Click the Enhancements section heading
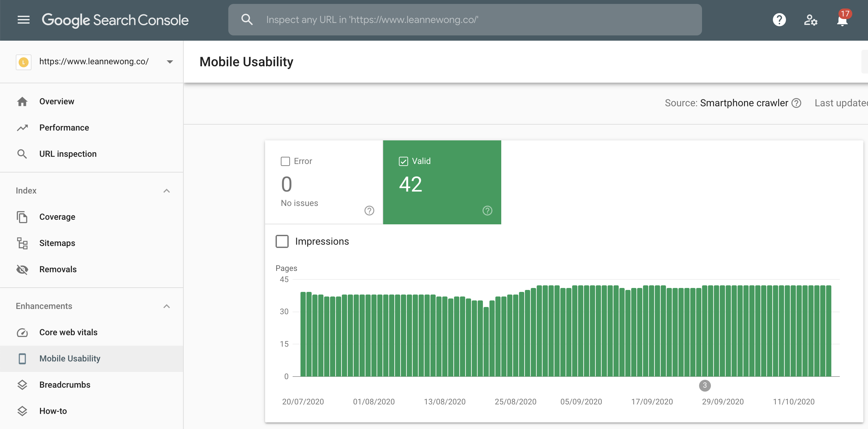 click(x=44, y=306)
